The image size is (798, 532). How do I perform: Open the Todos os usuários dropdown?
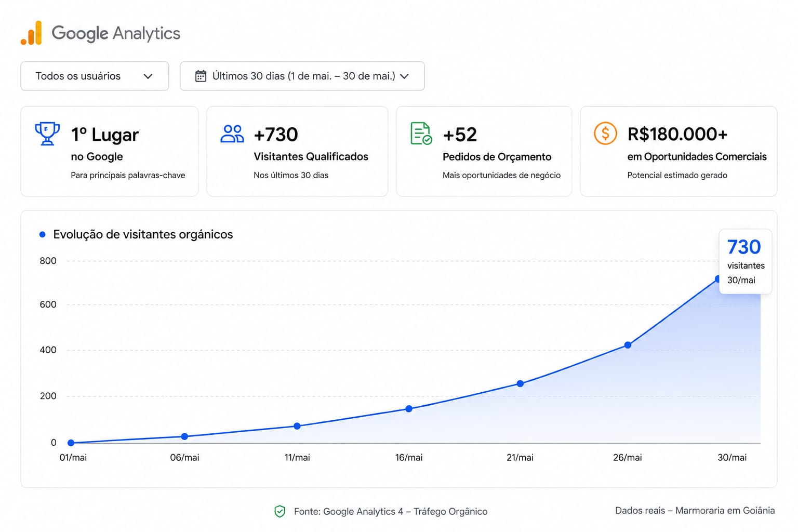click(x=95, y=76)
